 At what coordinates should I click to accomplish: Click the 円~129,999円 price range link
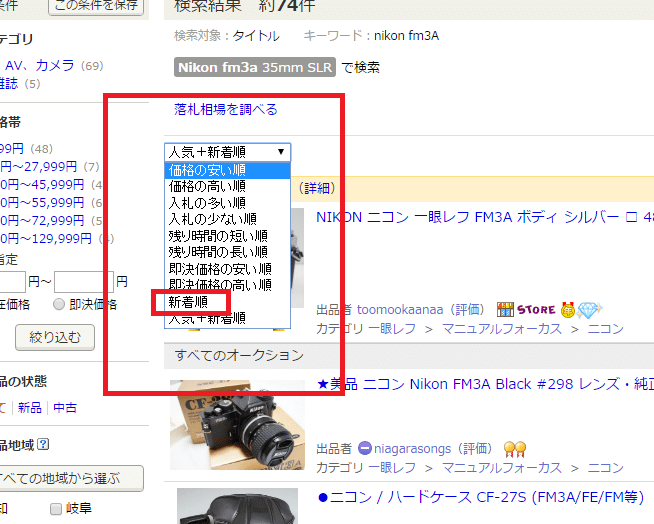click(x=45, y=239)
